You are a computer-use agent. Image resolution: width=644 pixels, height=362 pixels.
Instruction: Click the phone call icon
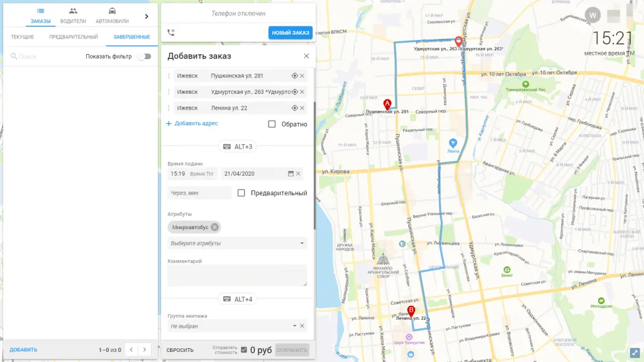pyautogui.click(x=171, y=32)
